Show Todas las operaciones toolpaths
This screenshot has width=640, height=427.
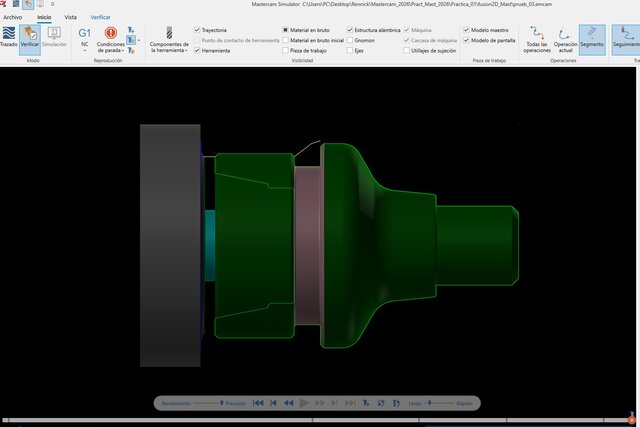coord(537,40)
